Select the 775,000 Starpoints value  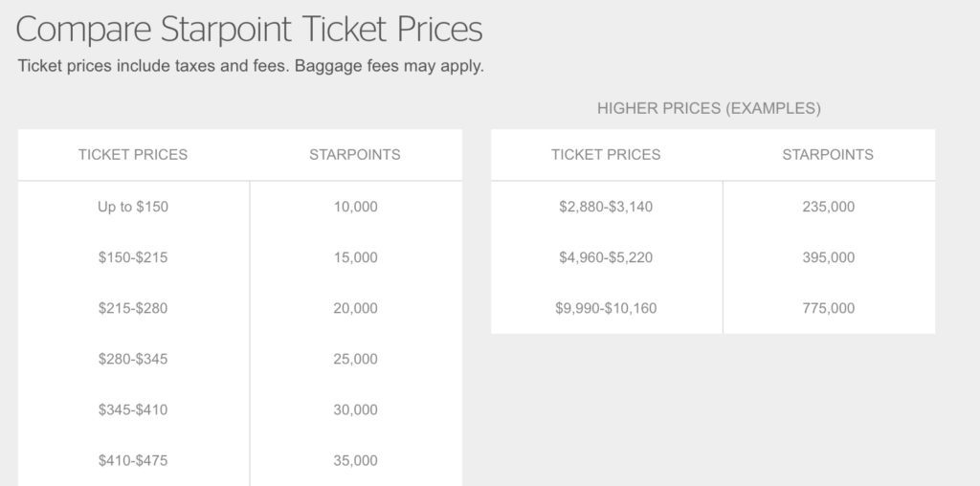[829, 308]
